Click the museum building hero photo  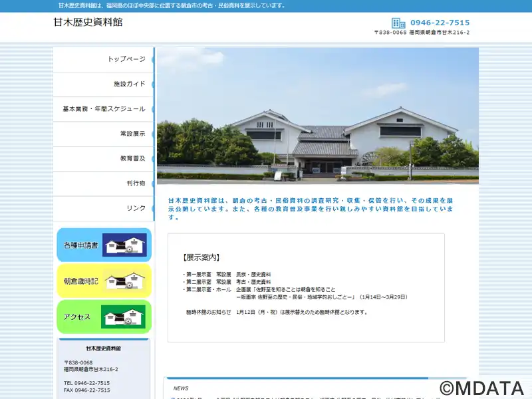pos(318,116)
